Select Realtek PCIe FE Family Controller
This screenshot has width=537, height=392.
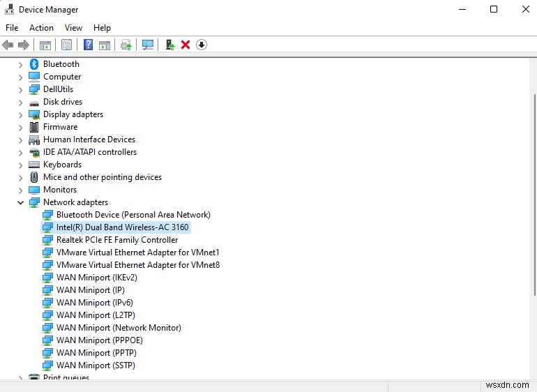[117, 240]
